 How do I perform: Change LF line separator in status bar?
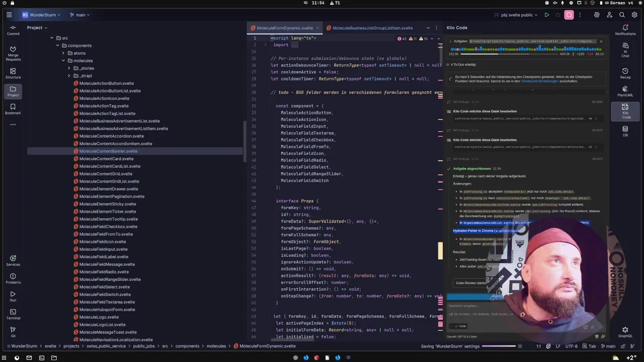pos(558,346)
